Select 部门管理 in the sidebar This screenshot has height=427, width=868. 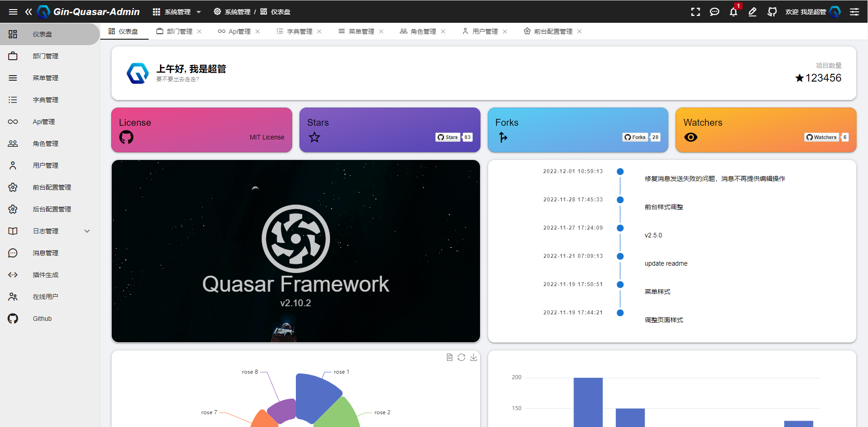click(x=50, y=56)
